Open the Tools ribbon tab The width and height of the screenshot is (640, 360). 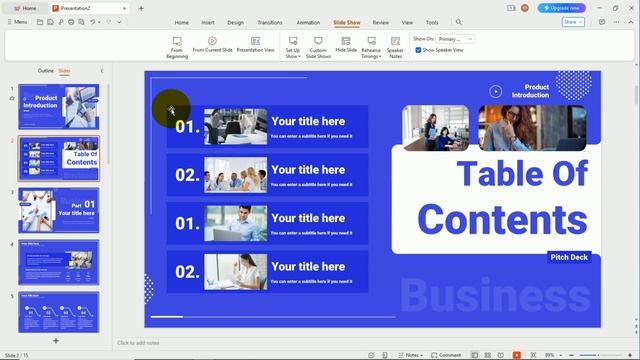click(432, 22)
